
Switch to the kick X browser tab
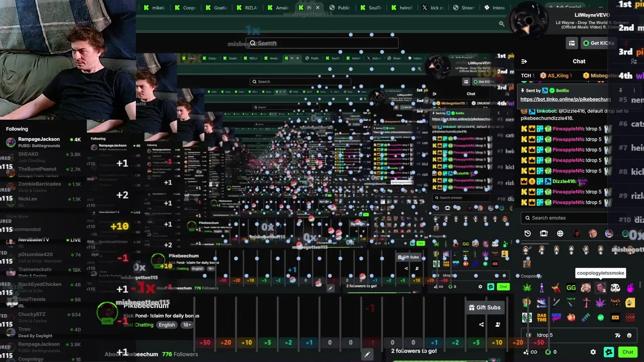click(x=433, y=8)
